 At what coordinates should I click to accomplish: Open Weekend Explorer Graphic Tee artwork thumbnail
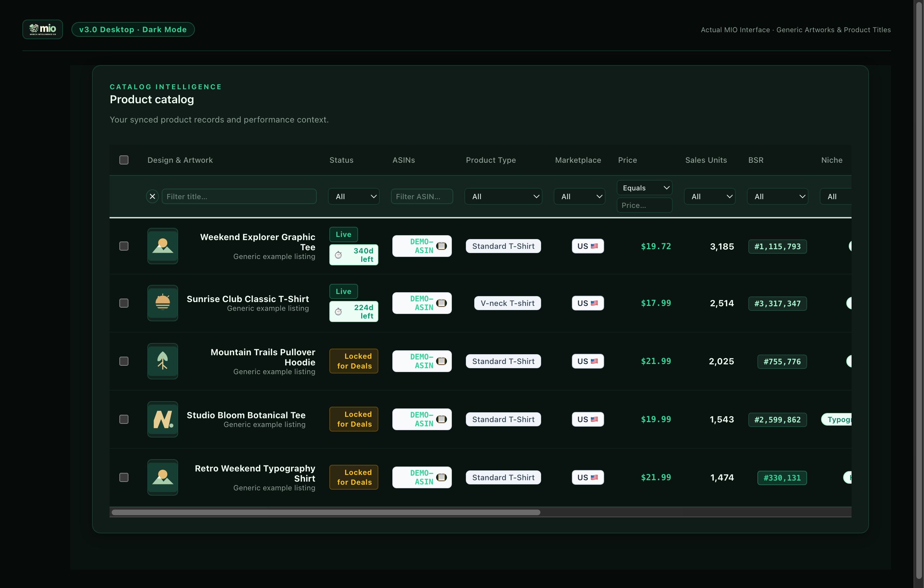pyautogui.click(x=163, y=246)
